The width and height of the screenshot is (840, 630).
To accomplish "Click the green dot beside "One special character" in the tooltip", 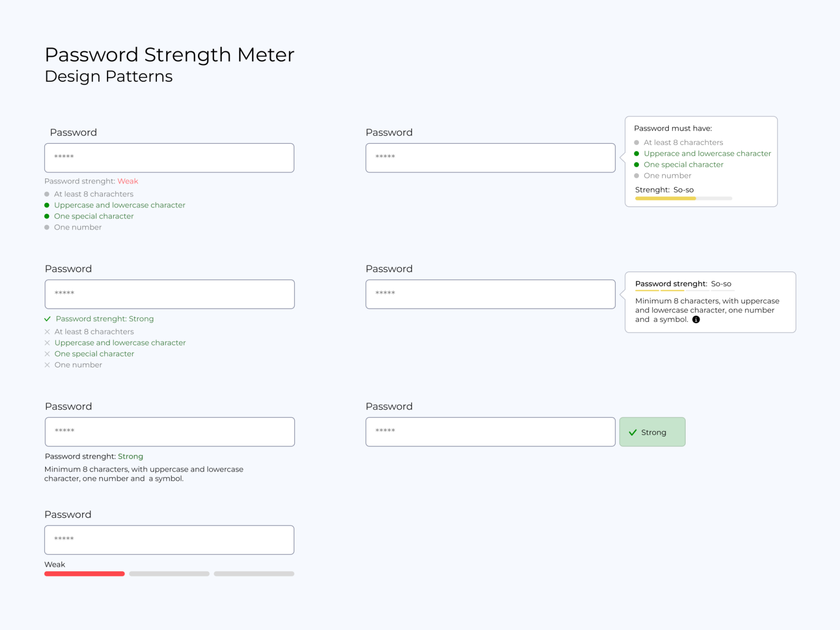I will tap(637, 165).
